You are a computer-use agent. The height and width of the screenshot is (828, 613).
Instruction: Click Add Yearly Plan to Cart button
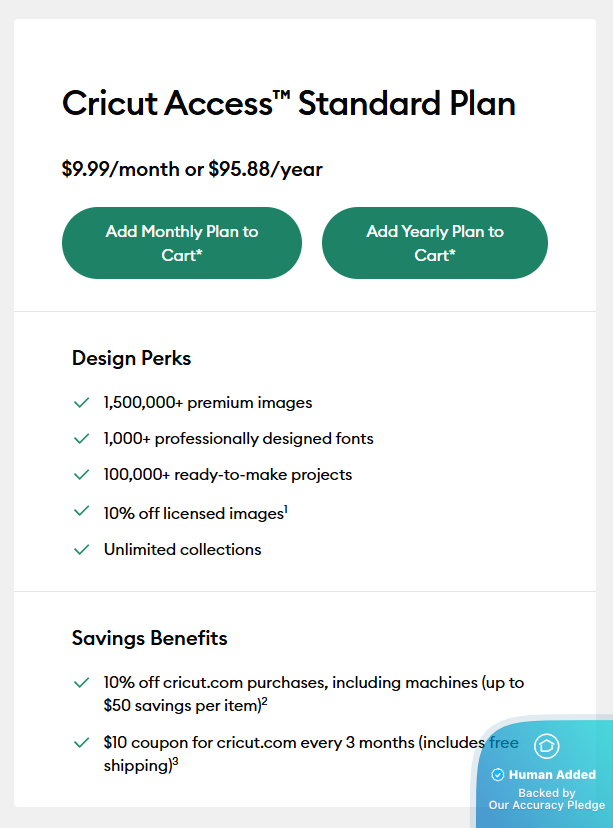click(435, 243)
